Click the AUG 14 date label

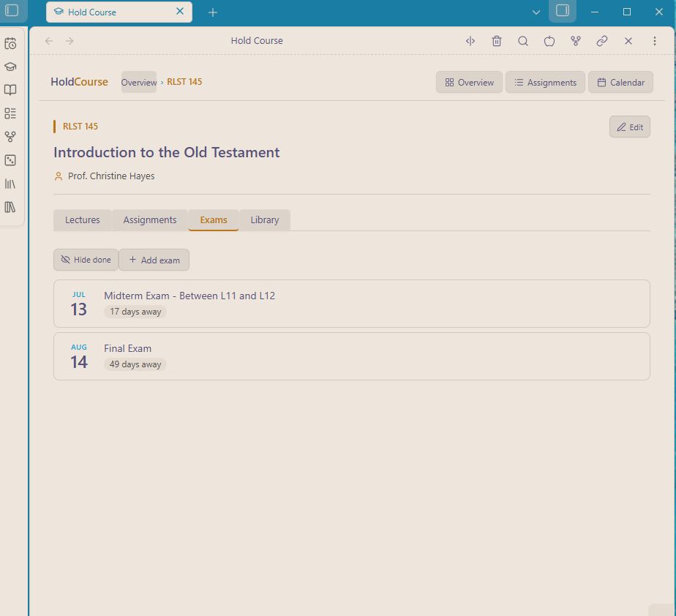(79, 356)
